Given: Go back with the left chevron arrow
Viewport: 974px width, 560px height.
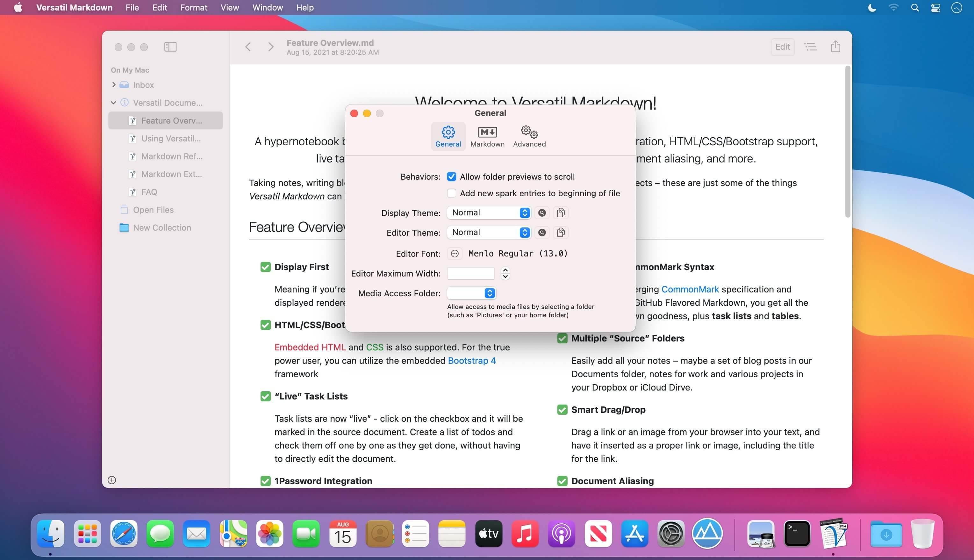Looking at the screenshot, I should pos(248,47).
